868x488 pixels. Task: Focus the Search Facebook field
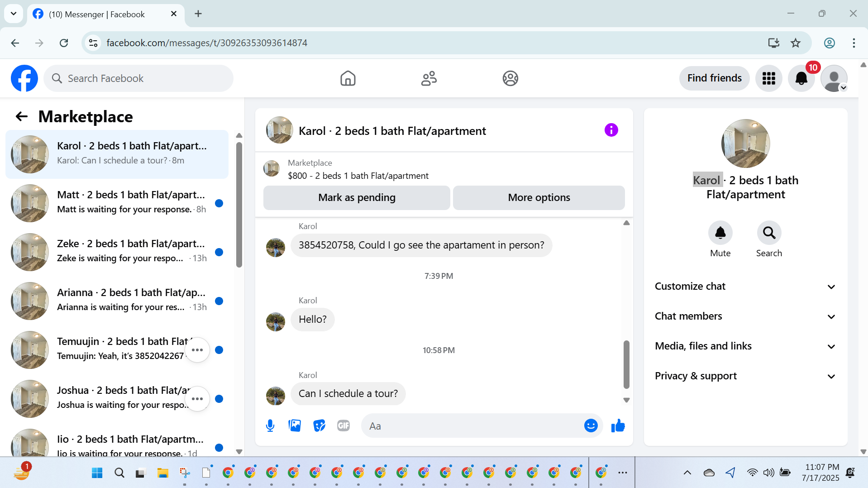138,78
